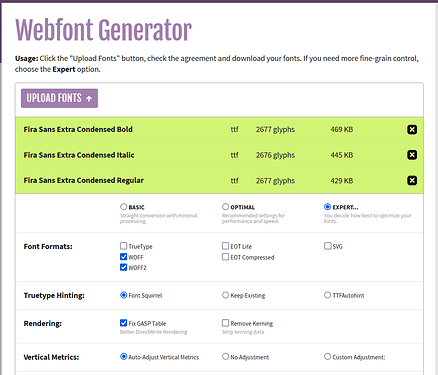The image size is (438, 375).
Task: Click the Font Formats label
Action: tap(48, 247)
